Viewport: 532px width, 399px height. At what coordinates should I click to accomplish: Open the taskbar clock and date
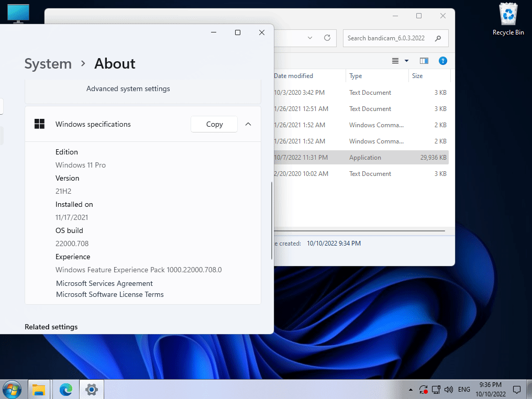tap(490, 390)
